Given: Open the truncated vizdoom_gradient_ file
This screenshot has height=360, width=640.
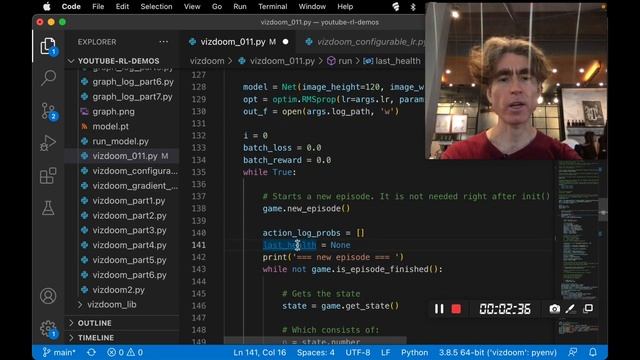Looking at the screenshot, I should 135,186.
